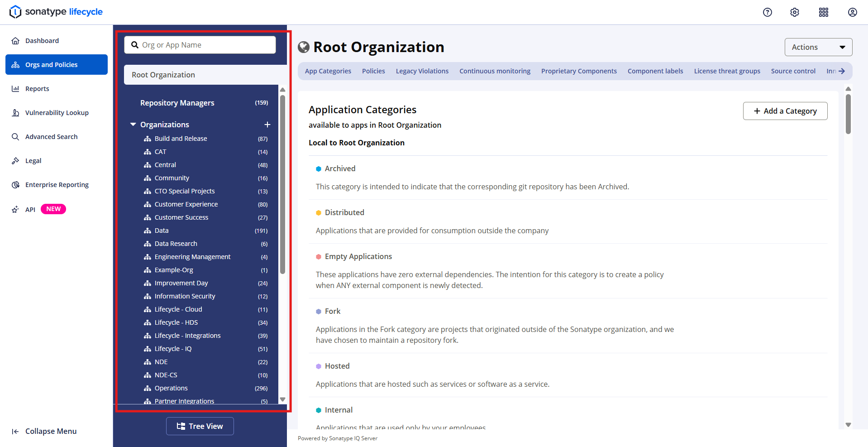
Task: Open Enterprise Reporting page
Action: (57, 185)
